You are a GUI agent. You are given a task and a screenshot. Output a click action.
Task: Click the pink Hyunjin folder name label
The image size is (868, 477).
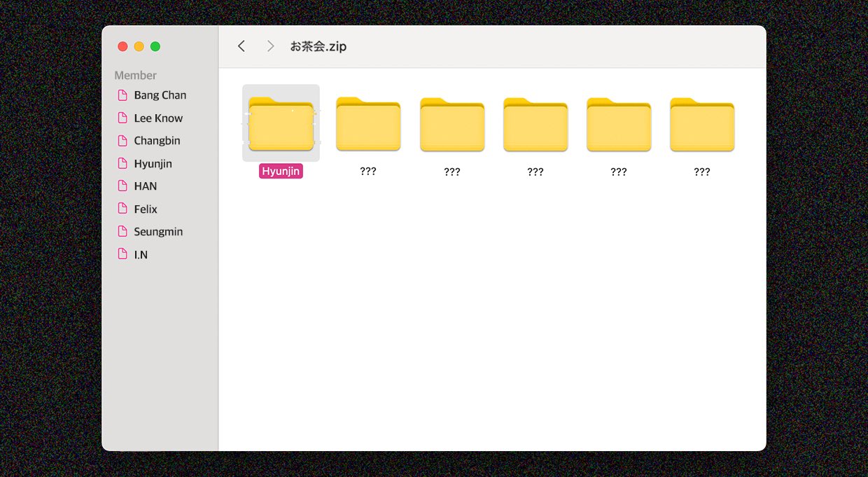pos(281,172)
